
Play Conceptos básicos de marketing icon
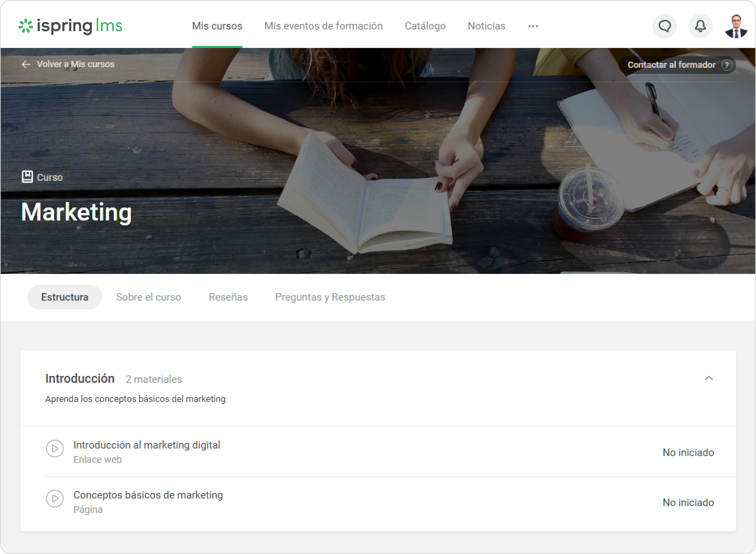[55, 499]
